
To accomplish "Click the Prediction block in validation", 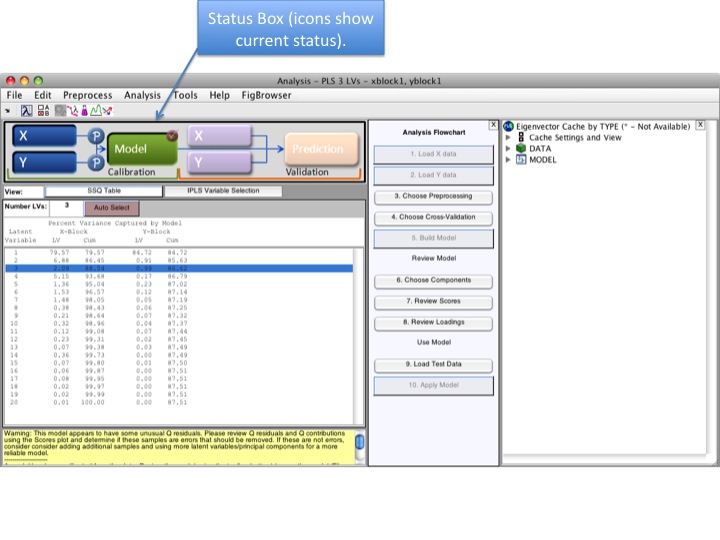I will tap(316, 149).
